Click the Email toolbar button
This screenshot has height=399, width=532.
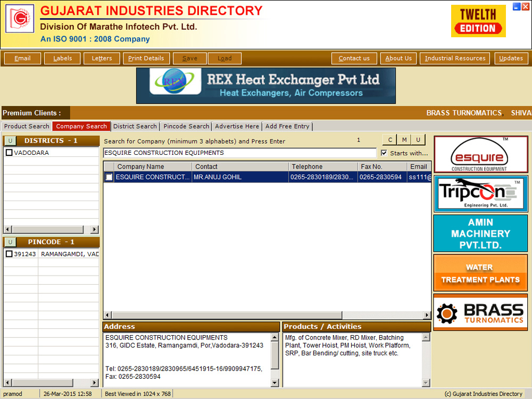(22, 59)
